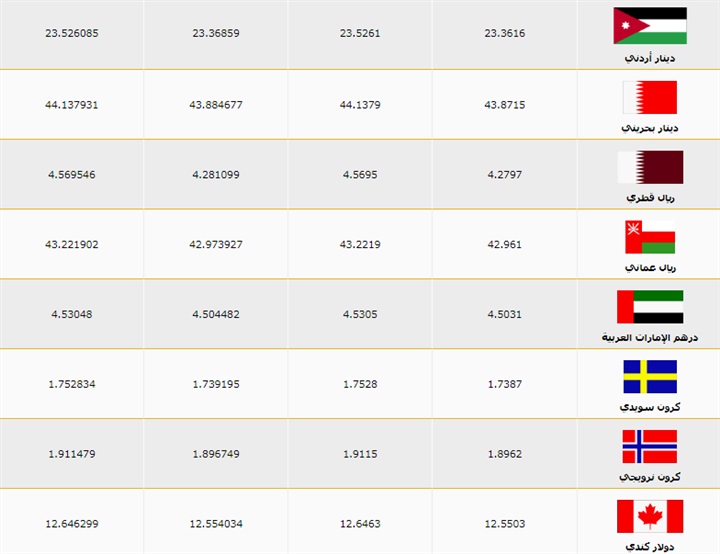Click the Oman flag icon
This screenshot has width=720, height=554.
click(650, 237)
